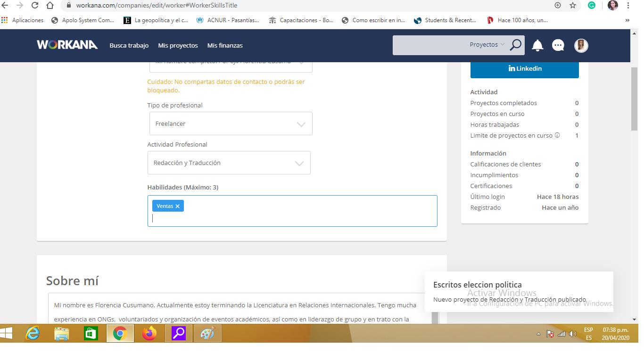The height and width of the screenshot is (362, 644).
Task: Open La geopolítica y el c... bookmark
Action: (156, 20)
